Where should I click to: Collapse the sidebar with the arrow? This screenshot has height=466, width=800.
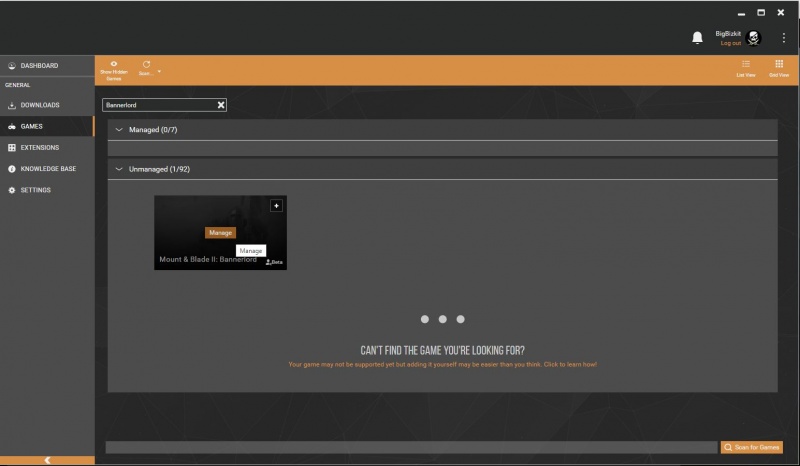(47, 460)
